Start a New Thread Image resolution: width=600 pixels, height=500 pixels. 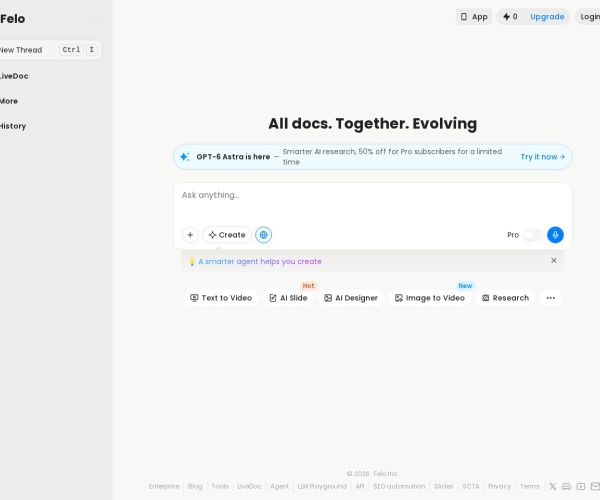tap(49, 50)
